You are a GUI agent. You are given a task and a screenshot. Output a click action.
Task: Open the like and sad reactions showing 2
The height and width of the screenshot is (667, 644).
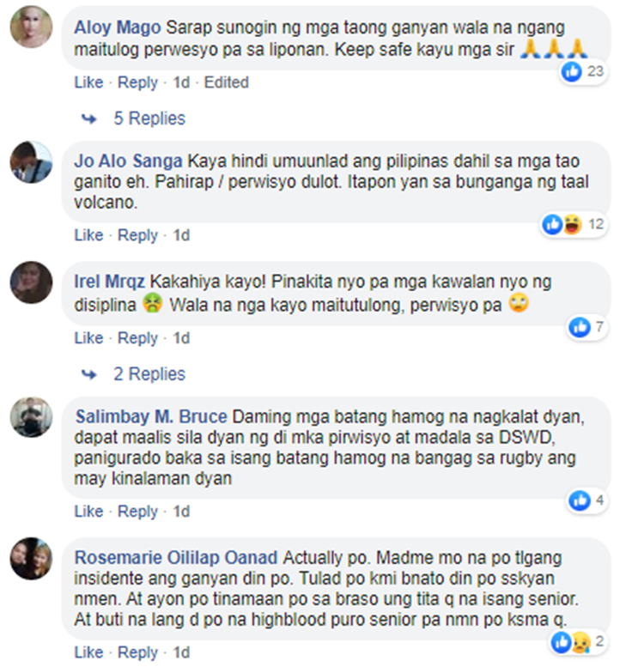[576, 642]
